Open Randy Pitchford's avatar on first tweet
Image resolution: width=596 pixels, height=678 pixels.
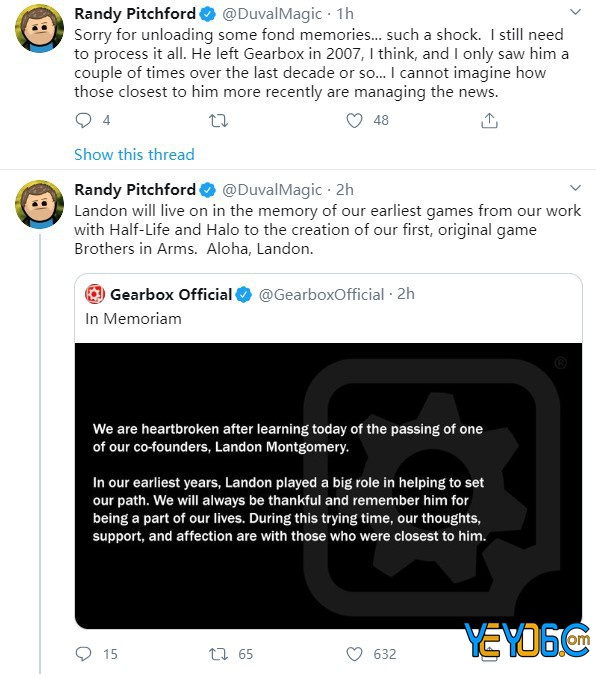39,29
